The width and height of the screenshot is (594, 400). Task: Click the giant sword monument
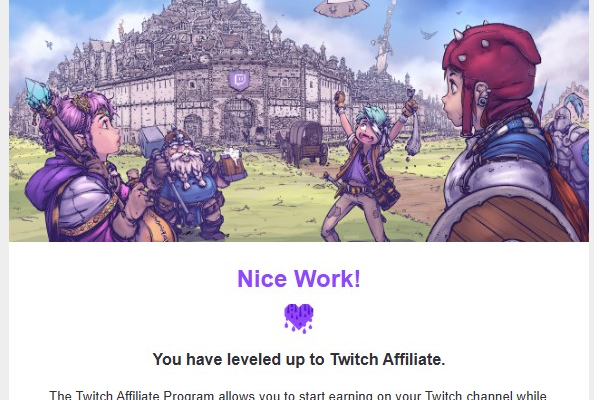pyautogui.click(x=385, y=38)
